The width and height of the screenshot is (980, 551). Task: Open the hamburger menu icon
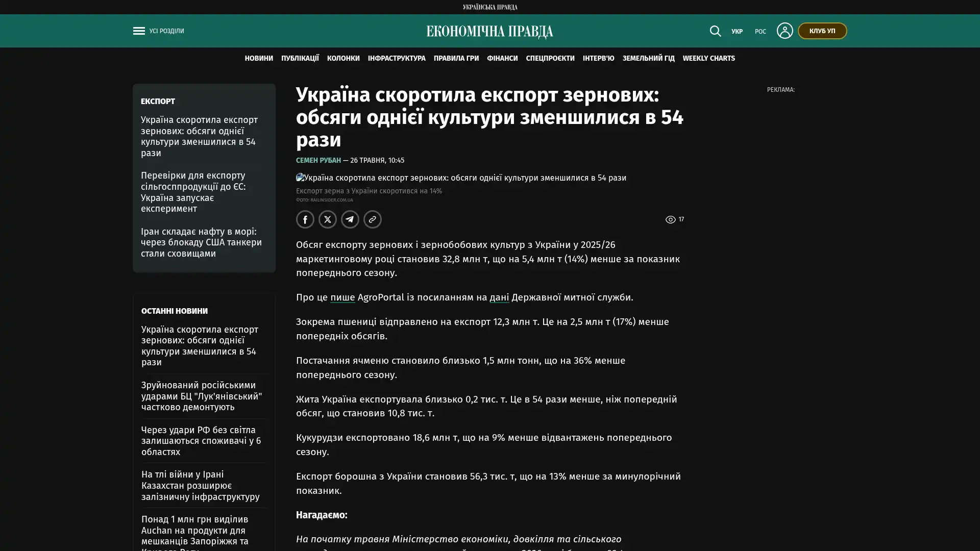point(139,31)
